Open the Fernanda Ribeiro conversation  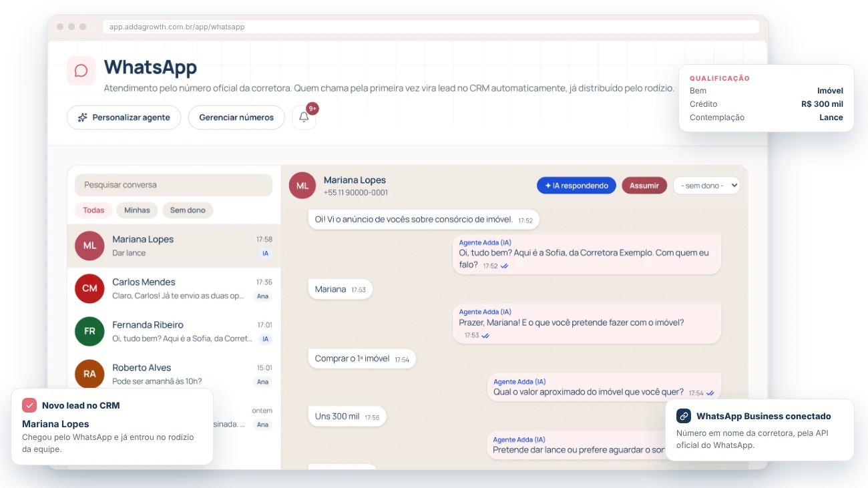pos(174,331)
